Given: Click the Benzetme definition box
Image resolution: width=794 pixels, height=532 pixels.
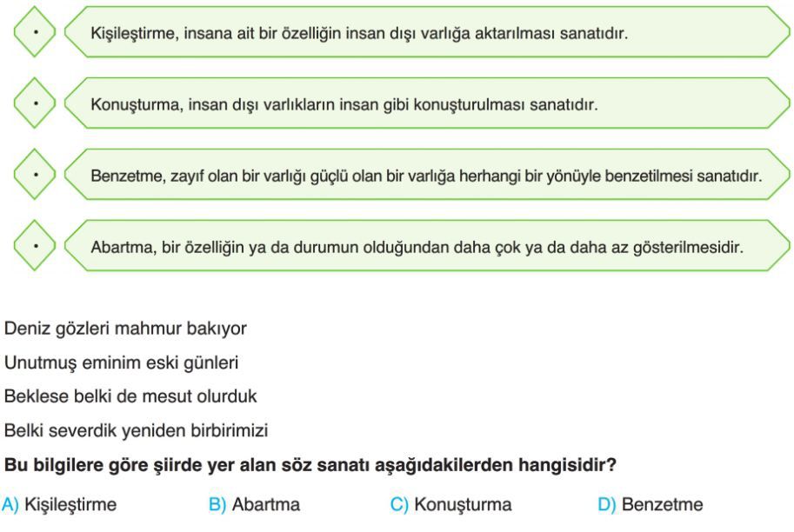Looking at the screenshot, I should tap(427, 175).
